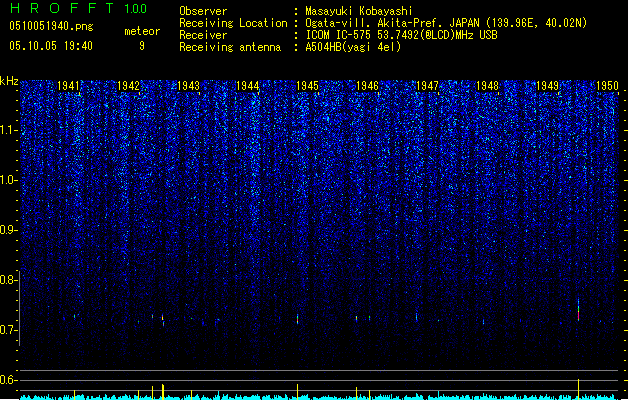
Task: Click the Receiver field label
Action: [203, 35]
